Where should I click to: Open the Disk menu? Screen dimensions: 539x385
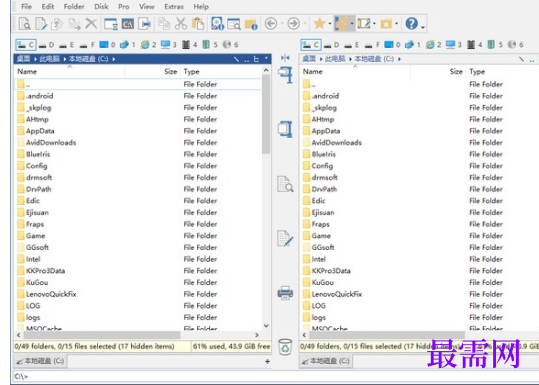(x=101, y=7)
